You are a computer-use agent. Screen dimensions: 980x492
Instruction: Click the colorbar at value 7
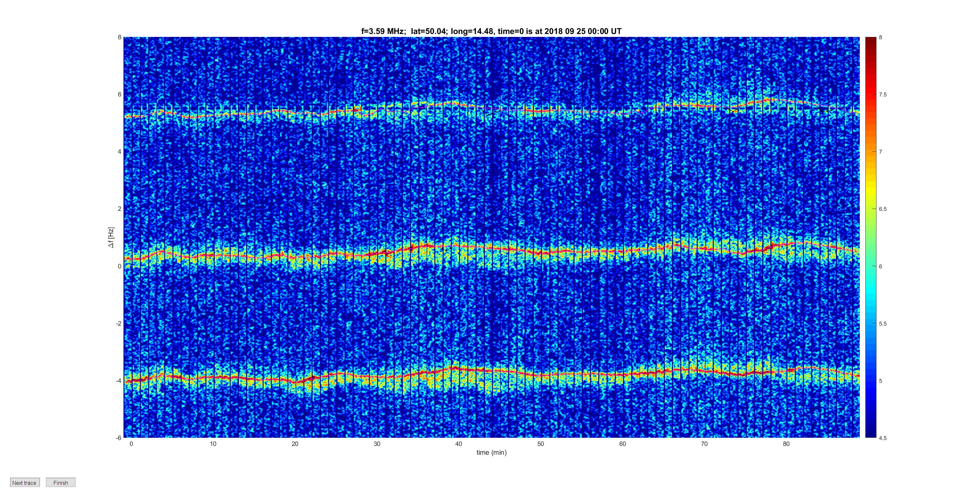(x=871, y=152)
